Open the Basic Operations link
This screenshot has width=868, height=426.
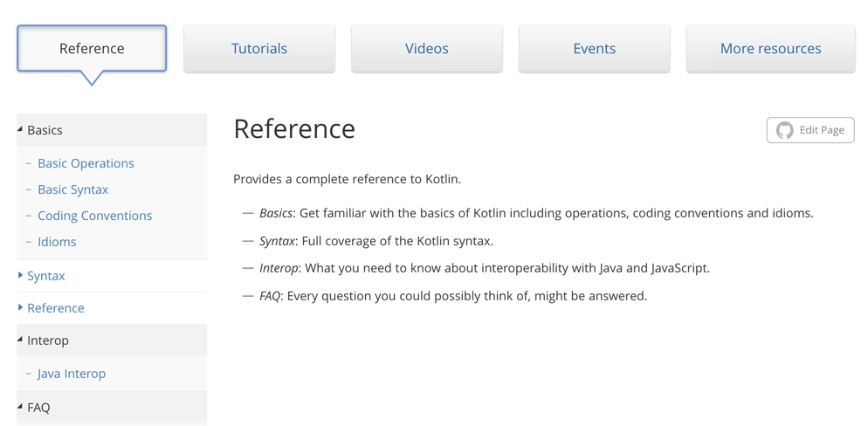(86, 163)
